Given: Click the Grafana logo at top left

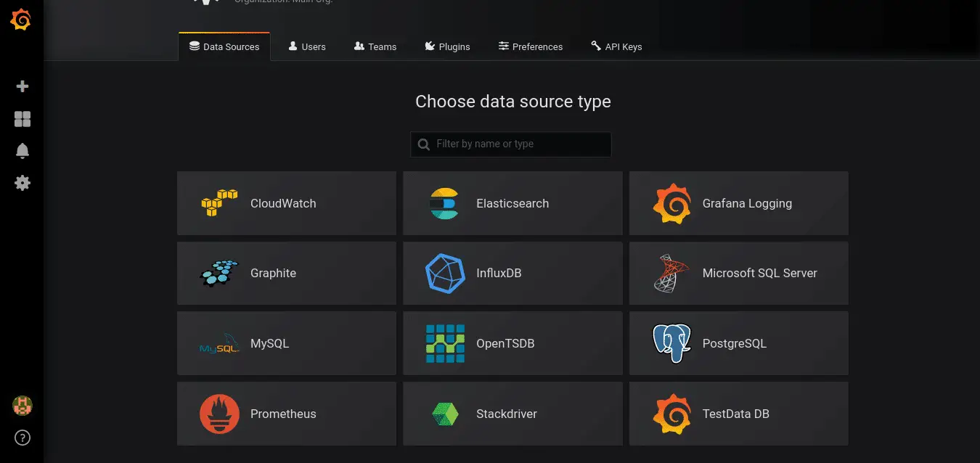Looking at the screenshot, I should [22, 20].
